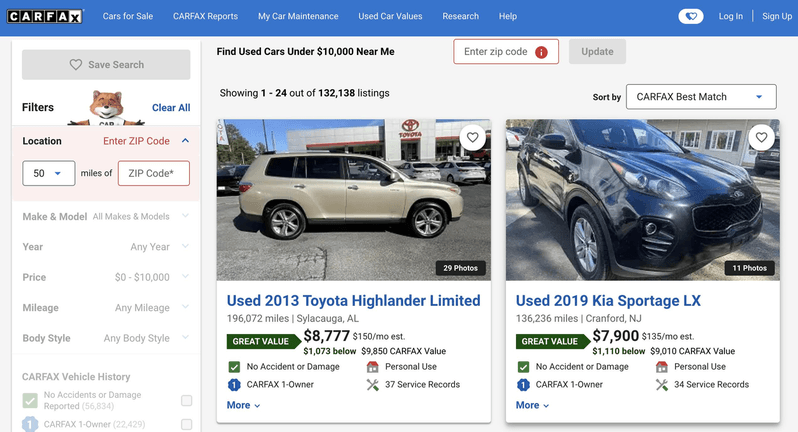The height and width of the screenshot is (432, 798).
Task: Open saved favorites heart icon in header
Action: click(x=690, y=16)
